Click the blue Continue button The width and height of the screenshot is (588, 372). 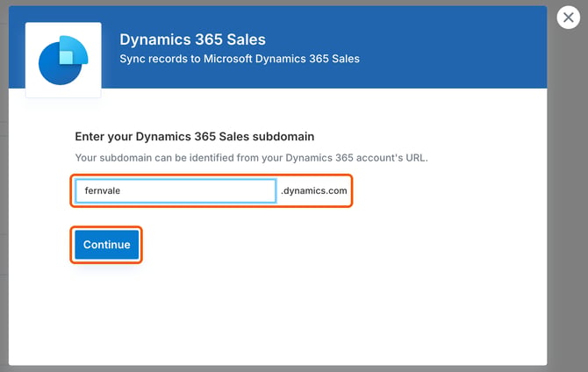(x=107, y=245)
